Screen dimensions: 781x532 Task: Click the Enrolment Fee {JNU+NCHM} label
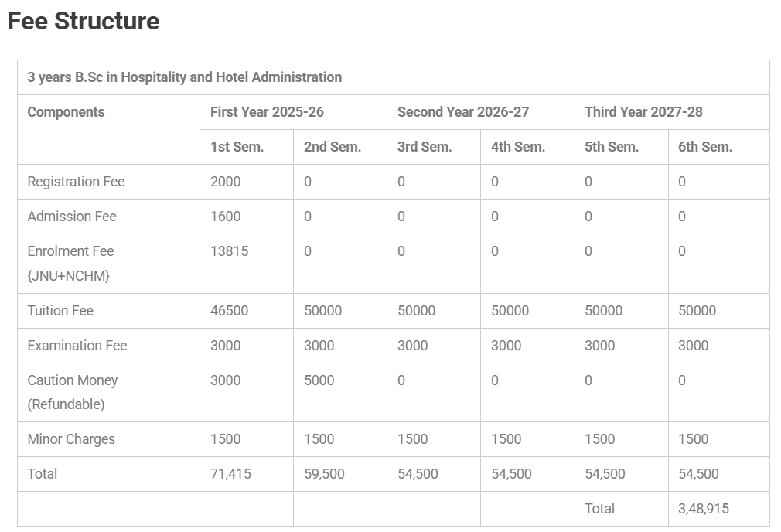[x=70, y=263]
